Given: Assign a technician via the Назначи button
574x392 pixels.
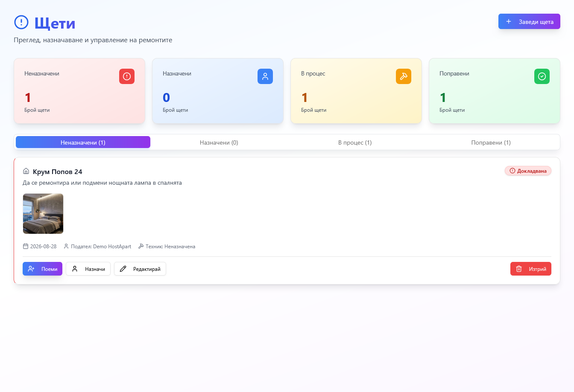Looking at the screenshot, I should 88,269.
